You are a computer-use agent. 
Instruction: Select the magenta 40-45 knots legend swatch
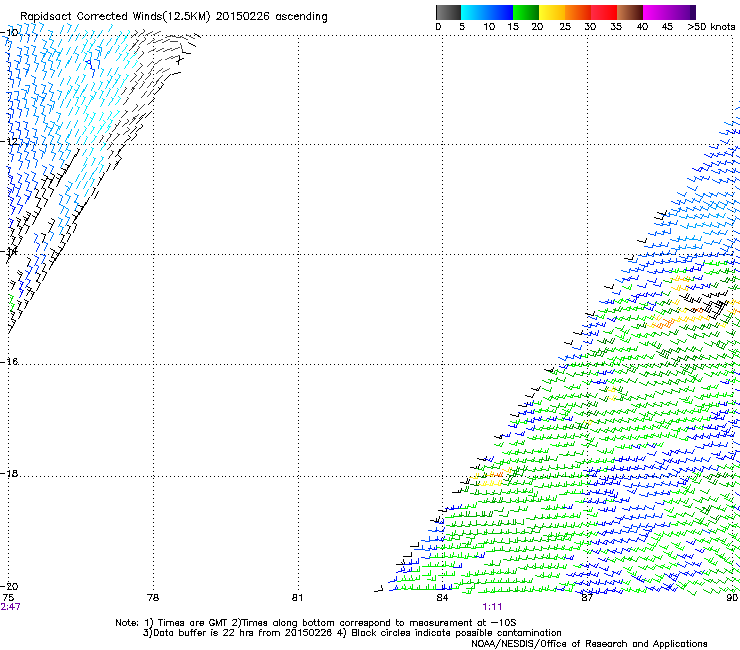point(656,12)
